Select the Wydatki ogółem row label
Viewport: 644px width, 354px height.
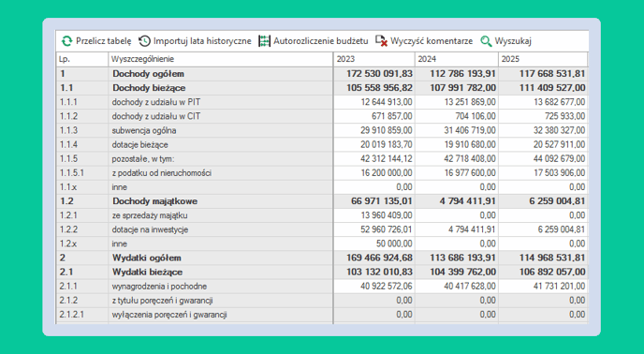(x=147, y=258)
